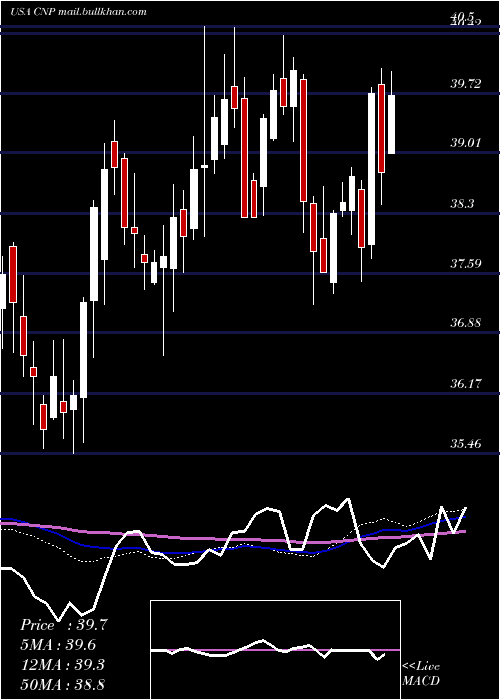Select the 39.72 price axis label
Image resolution: width=500 pixels, height=700 pixels.
click(x=466, y=83)
